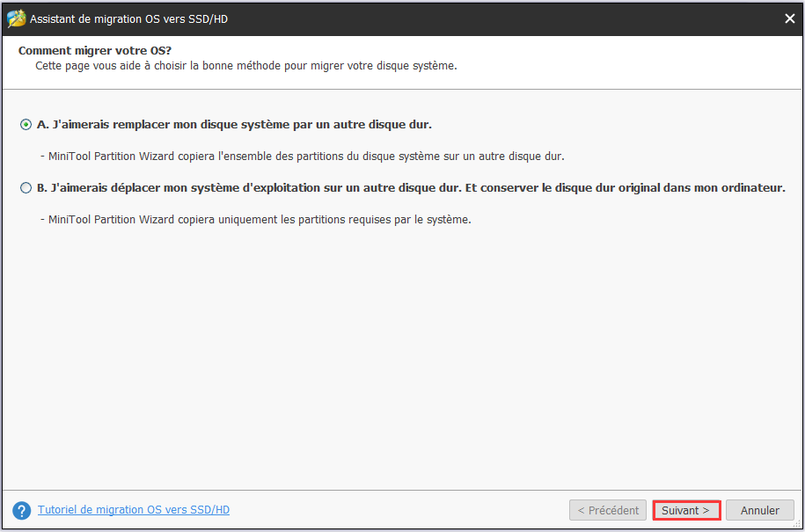Close the migration assistant window

789,19
